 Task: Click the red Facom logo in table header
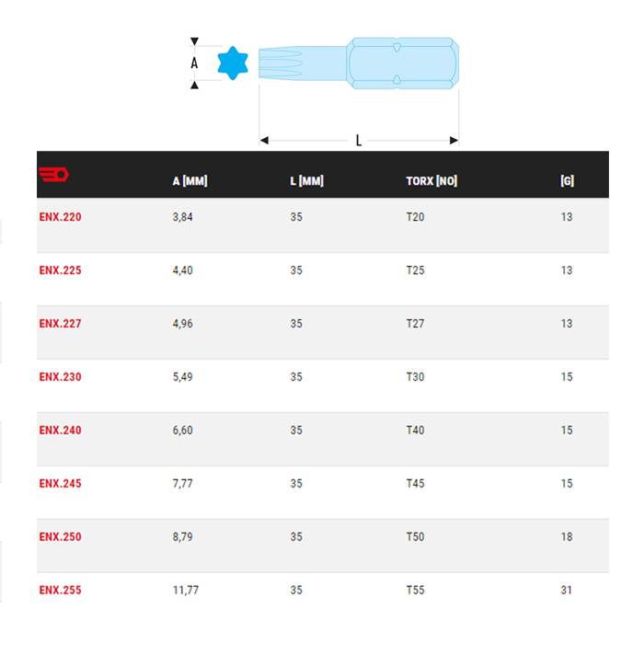click(x=53, y=174)
